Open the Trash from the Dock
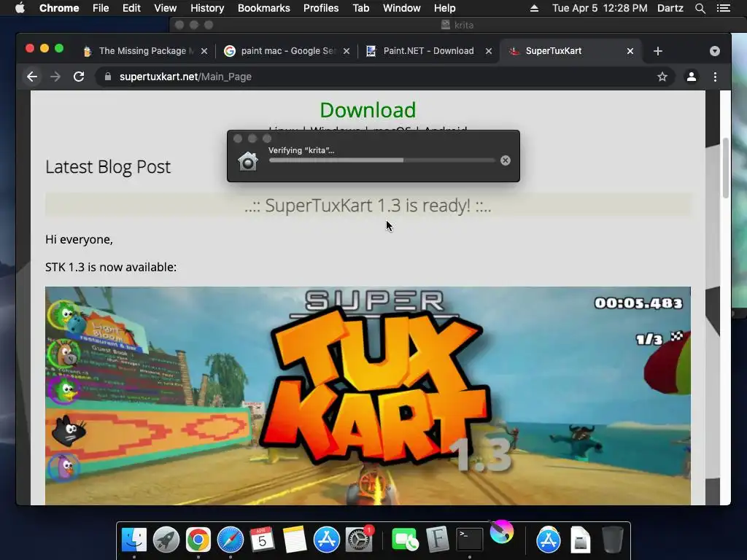 [612, 540]
